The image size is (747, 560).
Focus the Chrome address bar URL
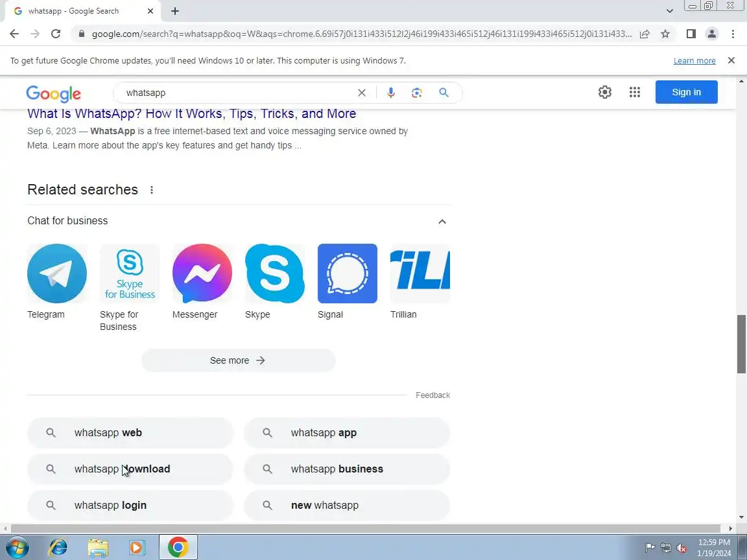[x=362, y=34]
